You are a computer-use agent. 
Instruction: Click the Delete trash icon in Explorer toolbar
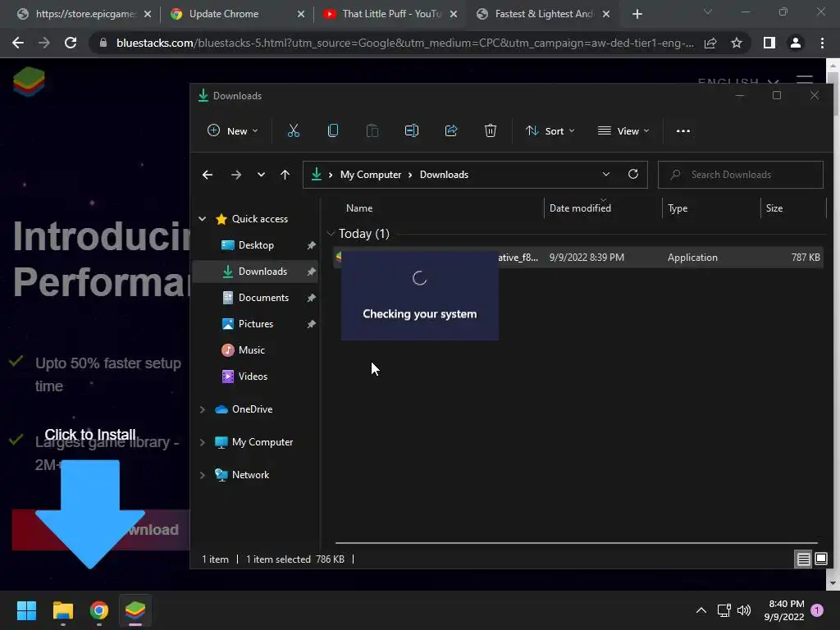pos(491,130)
